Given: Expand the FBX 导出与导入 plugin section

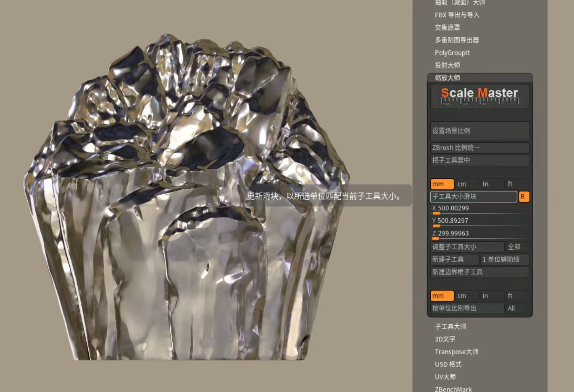Looking at the screenshot, I should tap(457, 15).
